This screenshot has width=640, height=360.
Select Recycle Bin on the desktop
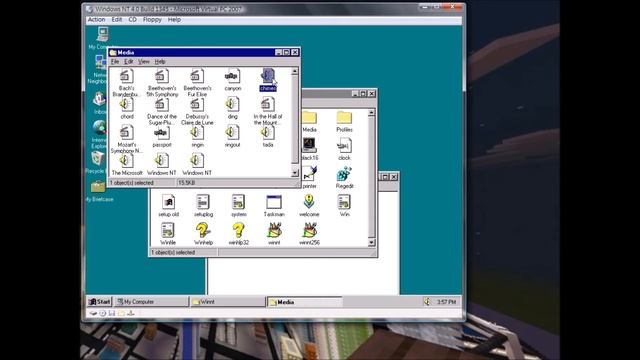pyautogui.click(x=97, y=159)
